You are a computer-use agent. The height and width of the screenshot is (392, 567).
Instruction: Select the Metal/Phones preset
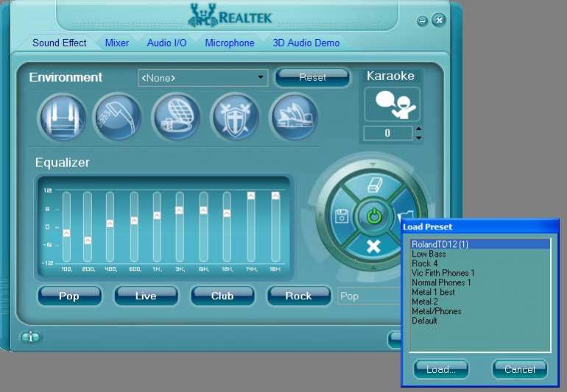pyautogui.click(x=479, y=311)
